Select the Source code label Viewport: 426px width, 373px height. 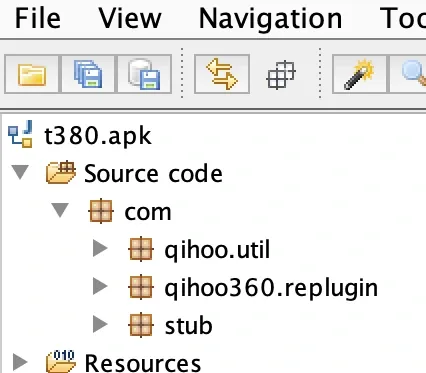point(153,173)
